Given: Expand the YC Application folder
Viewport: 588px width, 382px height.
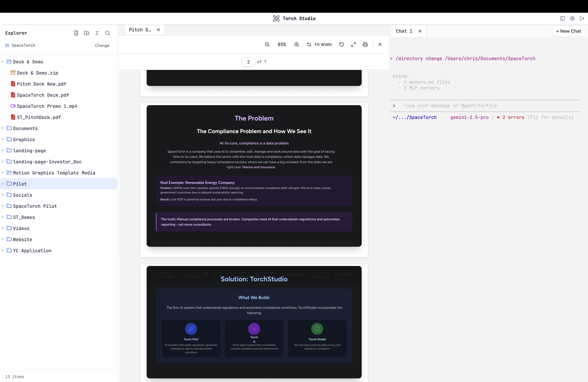Looking at the screenshot, I should click(x=3, y=250).
